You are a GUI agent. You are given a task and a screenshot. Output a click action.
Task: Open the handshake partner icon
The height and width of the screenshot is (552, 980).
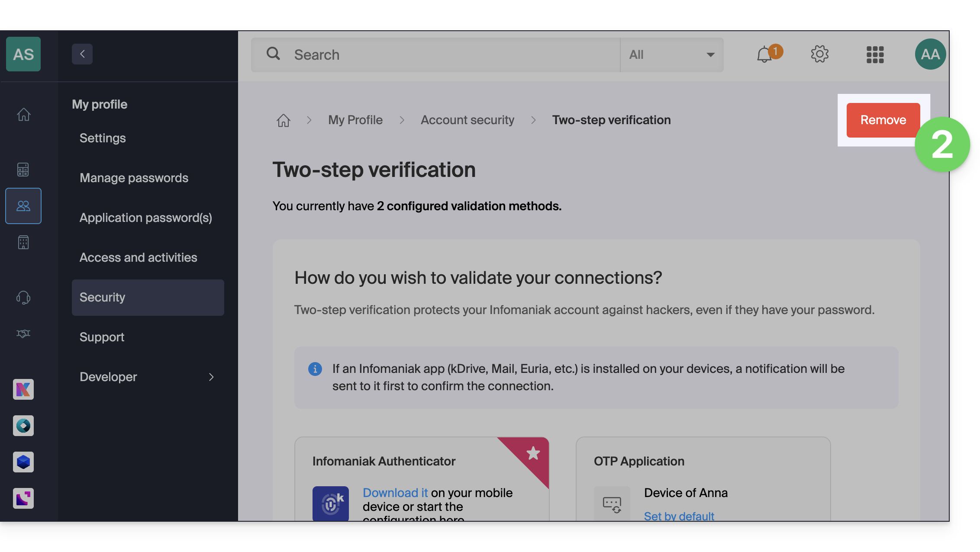(x=23, y=334)
